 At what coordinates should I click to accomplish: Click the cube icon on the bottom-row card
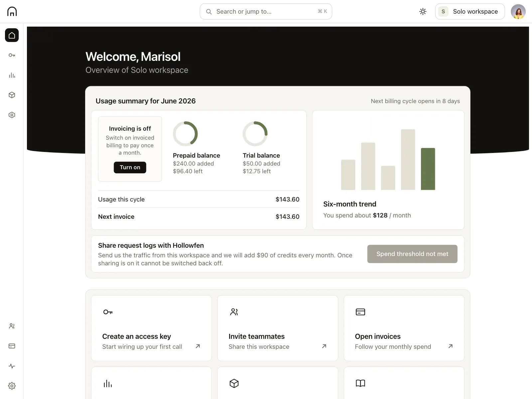(234, 383)
